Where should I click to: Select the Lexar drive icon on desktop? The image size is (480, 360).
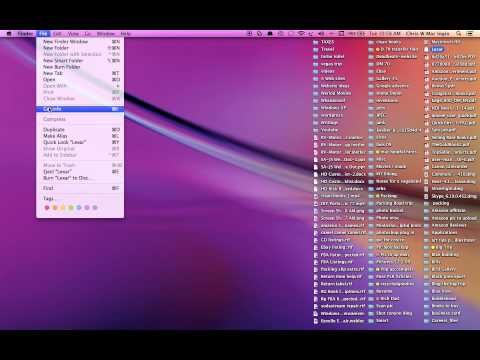[426, 49]
